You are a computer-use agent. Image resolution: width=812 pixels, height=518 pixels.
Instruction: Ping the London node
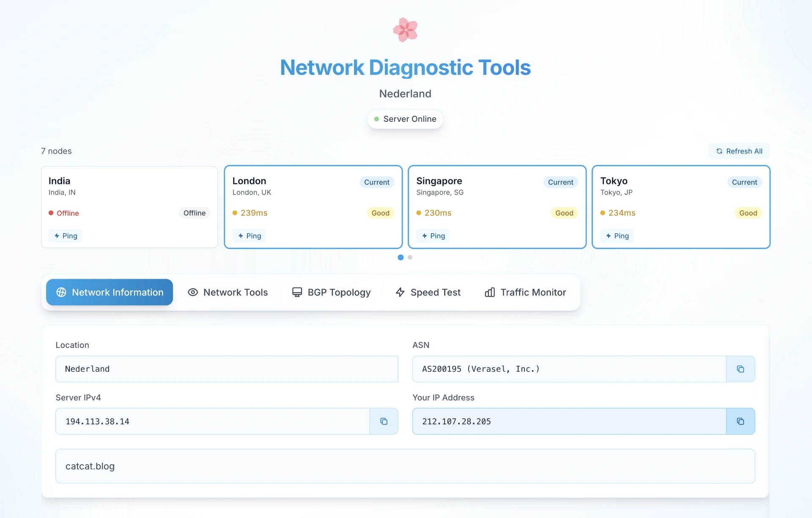pos(250,236)
